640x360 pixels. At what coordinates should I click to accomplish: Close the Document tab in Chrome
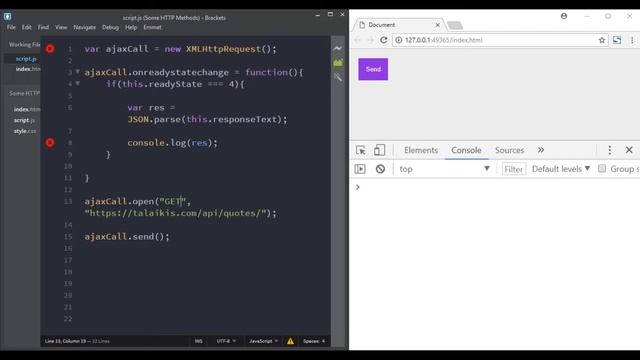[x=438, y=25]
